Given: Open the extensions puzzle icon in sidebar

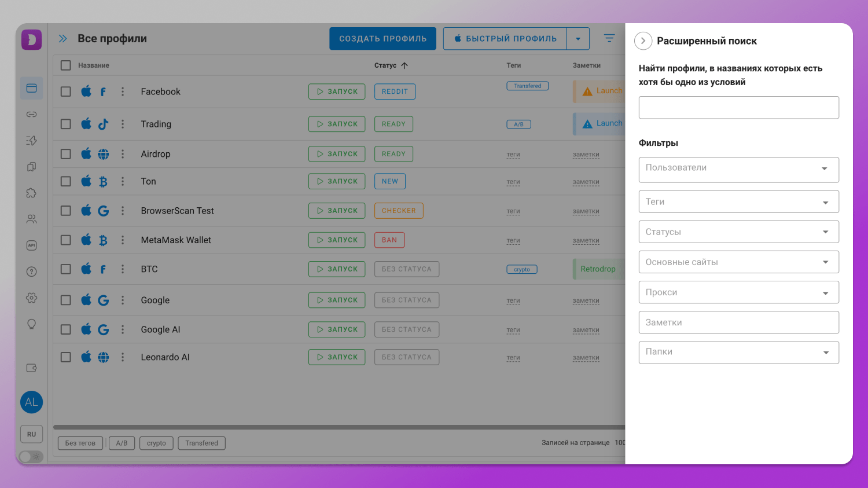Looking at the screenshot, I should [x=31, y=193].
